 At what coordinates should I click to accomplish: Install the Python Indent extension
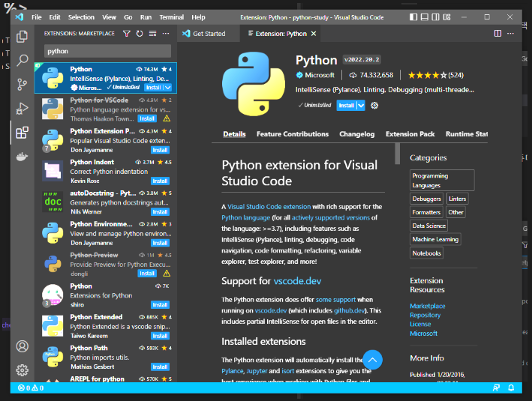160,181
